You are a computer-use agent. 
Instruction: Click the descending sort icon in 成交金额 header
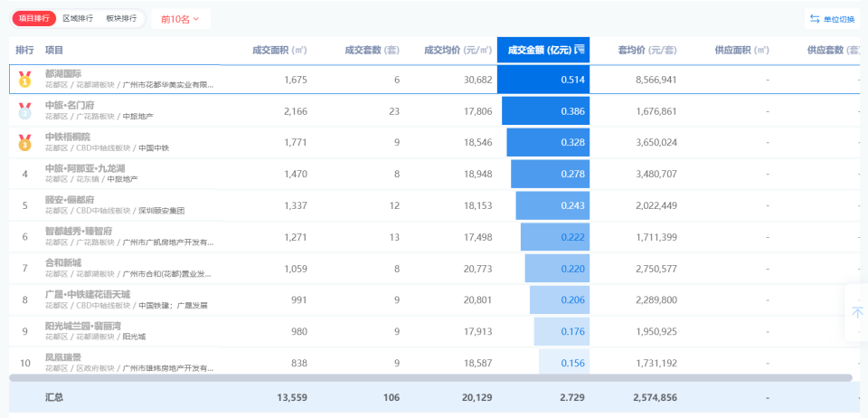pos(580,50)
